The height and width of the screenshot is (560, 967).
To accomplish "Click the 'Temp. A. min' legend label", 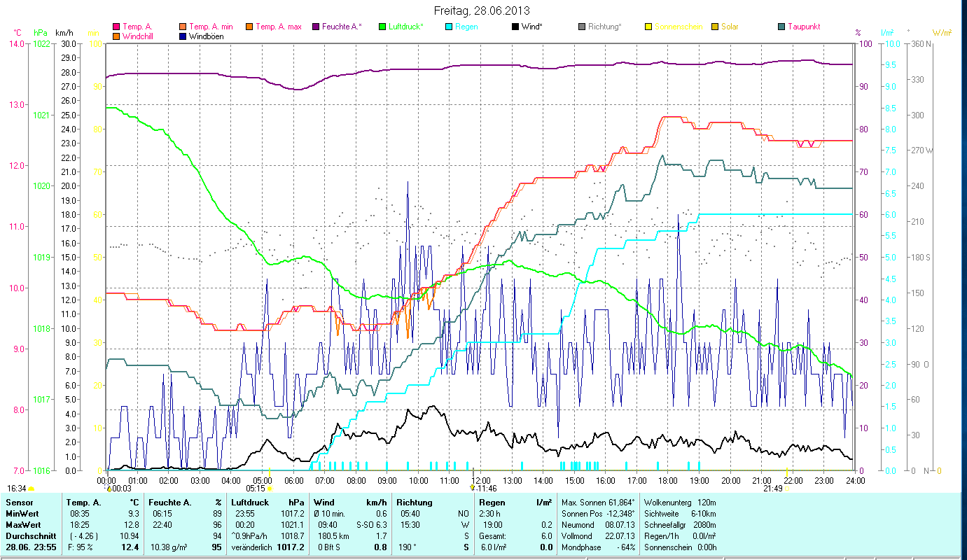I will coord(211,27).
